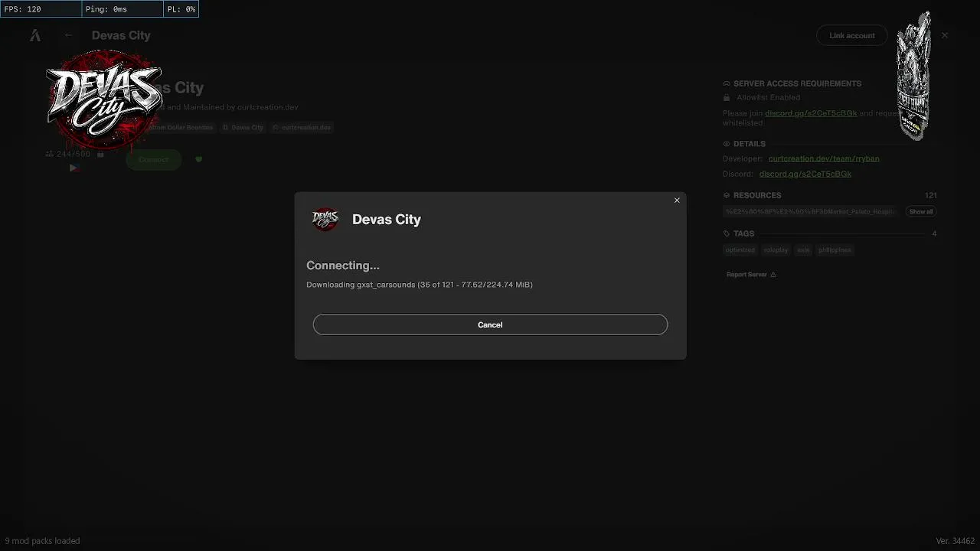The image size is (980, 551).
Task: Close the server page with the top-right X
Action: tap(945, 35)
